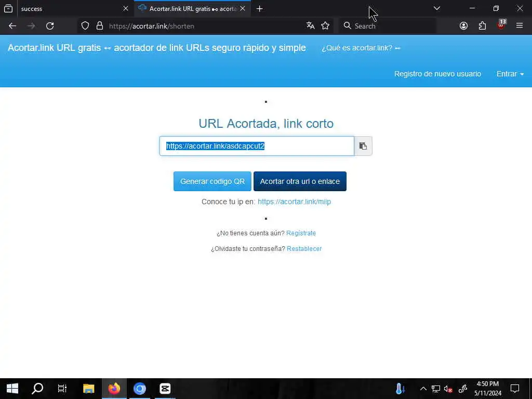Go back to the previous page

coord(12,26)
